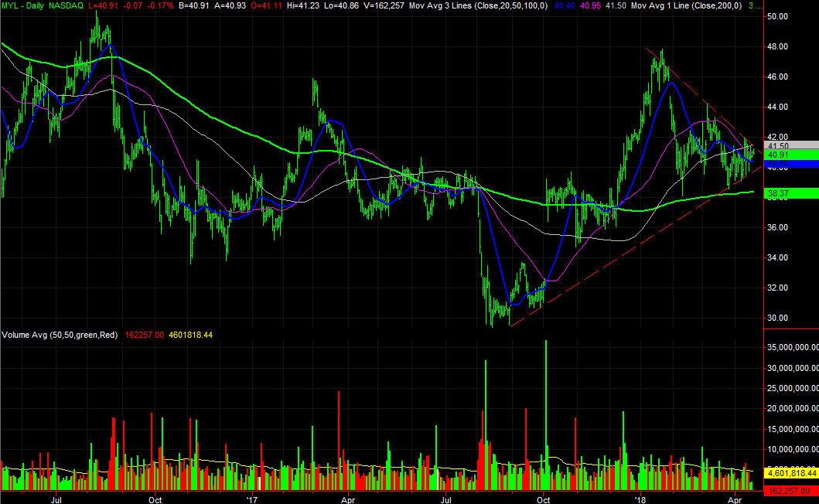Click the 36.00 price axis label
819x504 pixels.
pyautogui.click(x=777, y=228)
